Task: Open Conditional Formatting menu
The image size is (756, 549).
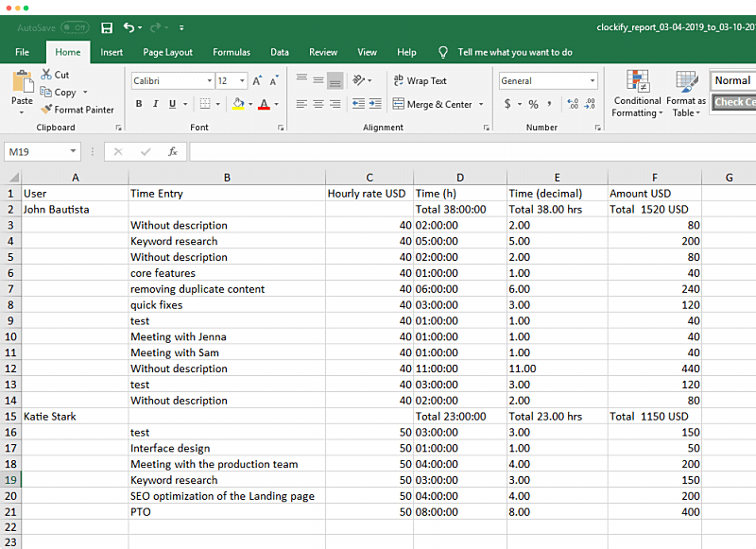Action: coord(637,94)
